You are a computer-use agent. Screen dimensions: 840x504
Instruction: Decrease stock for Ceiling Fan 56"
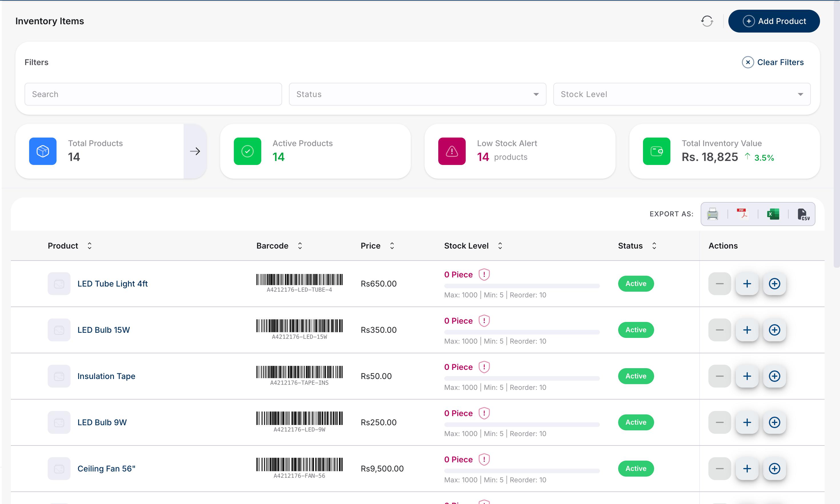[720, 468]
